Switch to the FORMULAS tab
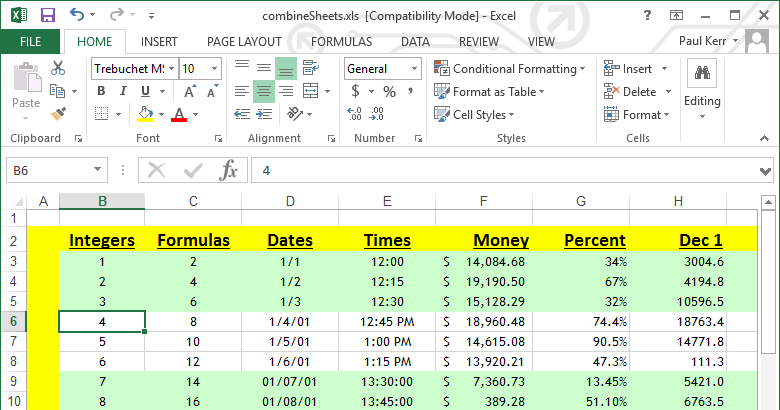 coord(341,42)
